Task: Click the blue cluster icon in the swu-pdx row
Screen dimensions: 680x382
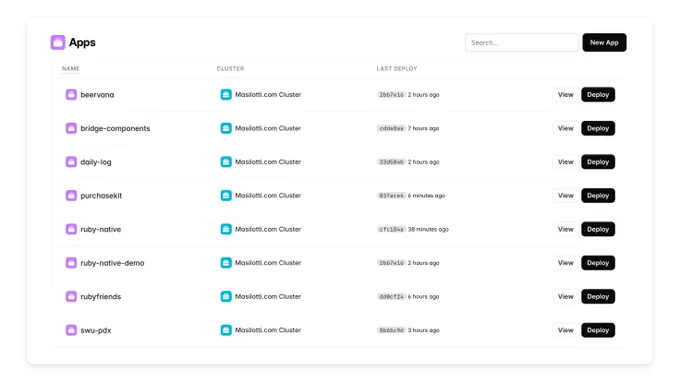Action: (x=226, y=330)
